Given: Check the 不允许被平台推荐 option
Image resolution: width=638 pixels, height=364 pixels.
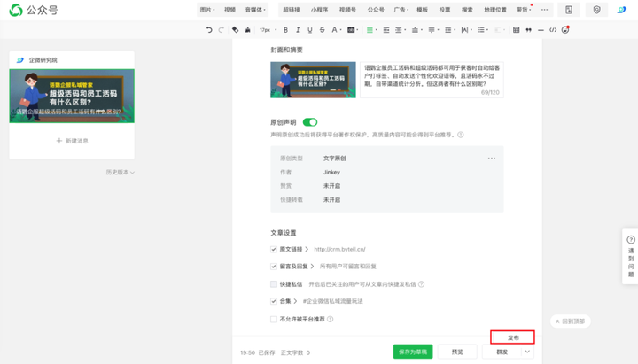Looking at the screenshot, I should (274, 319).
